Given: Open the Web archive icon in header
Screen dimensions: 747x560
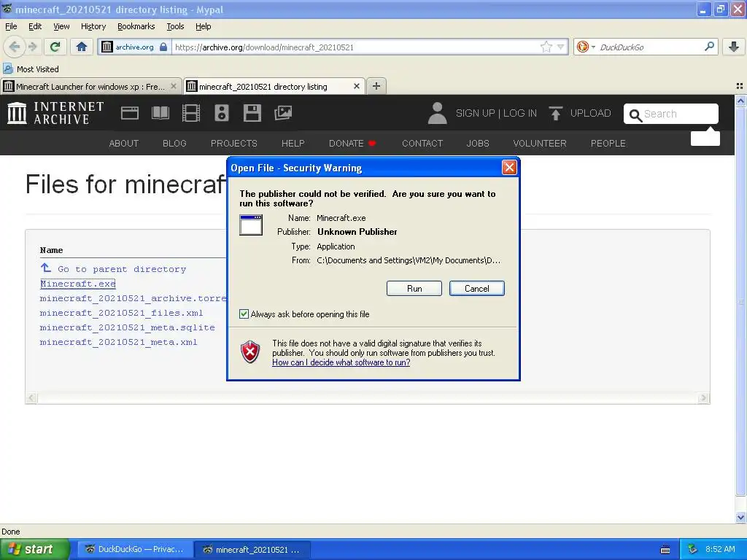Looking at the screenshot, I should 130,113.
